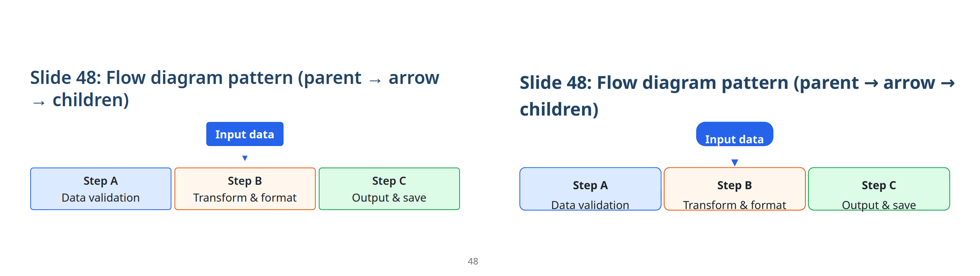The height and width of the screenshot is (276, 980).
Task: Click the down triangle arrow in left slide
Action: (x=245, y=158)
